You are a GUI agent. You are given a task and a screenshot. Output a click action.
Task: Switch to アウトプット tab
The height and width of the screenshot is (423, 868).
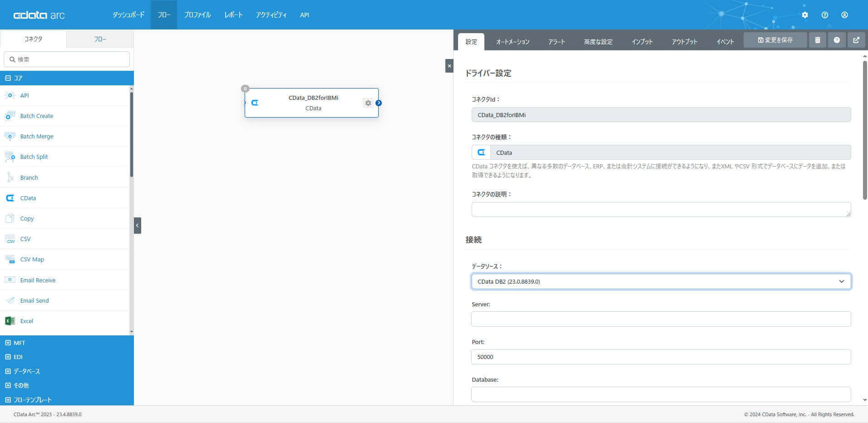(684, 42)
